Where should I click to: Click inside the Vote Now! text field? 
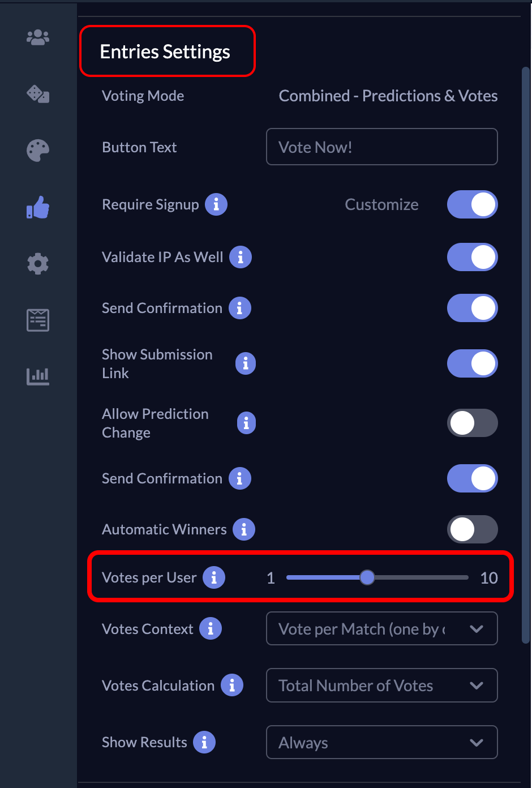[x=381, y=147]
